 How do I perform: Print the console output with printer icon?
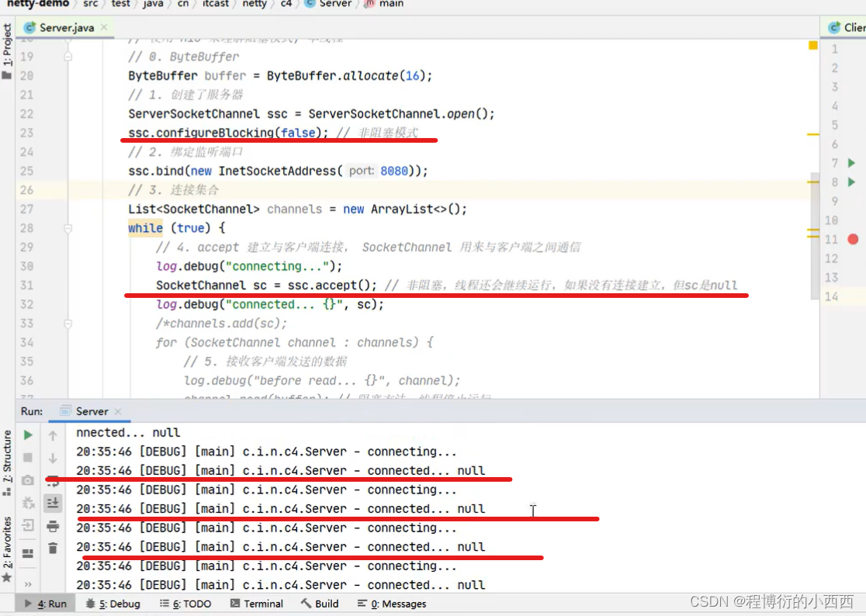tap(53, 526)
